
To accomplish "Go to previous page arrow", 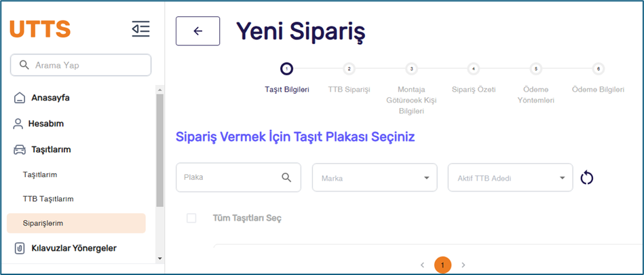I will 421,265.
